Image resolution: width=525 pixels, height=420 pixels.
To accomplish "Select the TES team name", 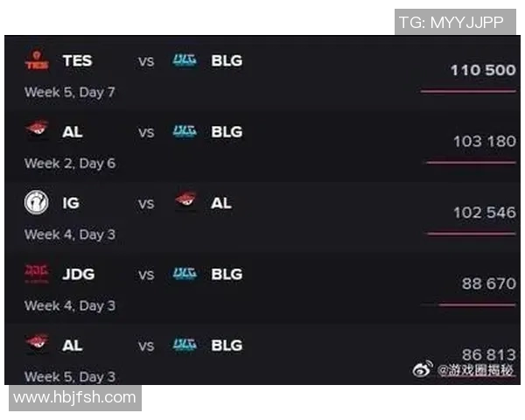I will [x=77, y=60].
